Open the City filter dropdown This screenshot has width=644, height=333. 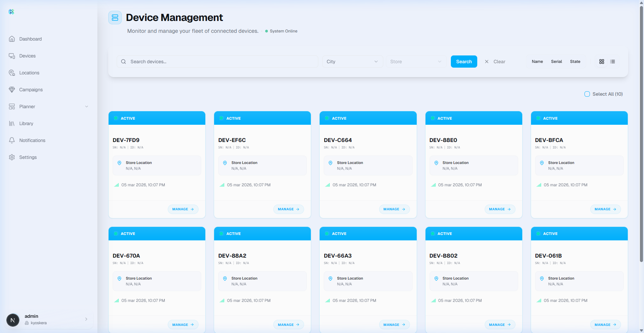pos(352,62)
